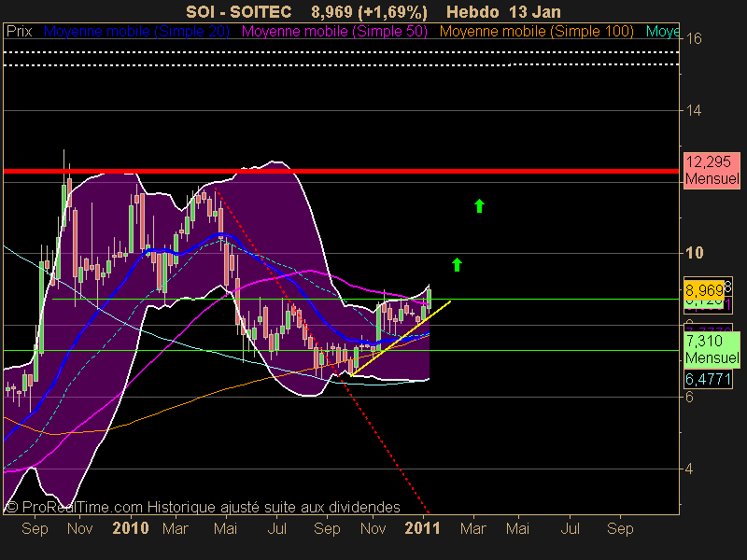Select the yellow ascending trendline
This screenshot has height=560, width=747.
(401, 339)
